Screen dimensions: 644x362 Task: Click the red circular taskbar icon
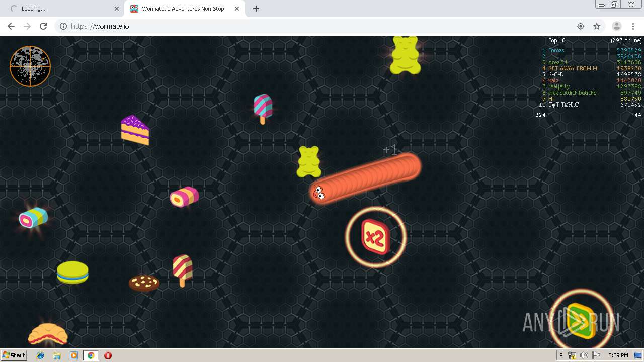(108, 355)
